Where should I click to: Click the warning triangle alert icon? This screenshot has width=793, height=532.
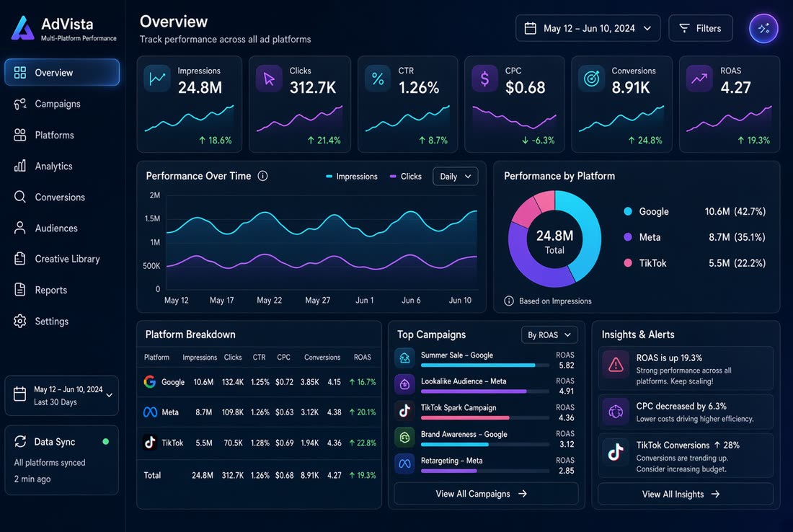click(616, 365)
